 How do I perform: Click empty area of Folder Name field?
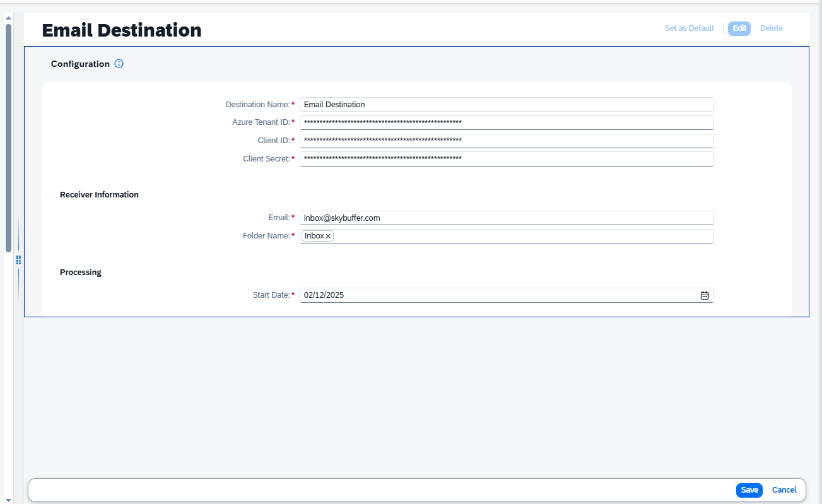[524, 236]
